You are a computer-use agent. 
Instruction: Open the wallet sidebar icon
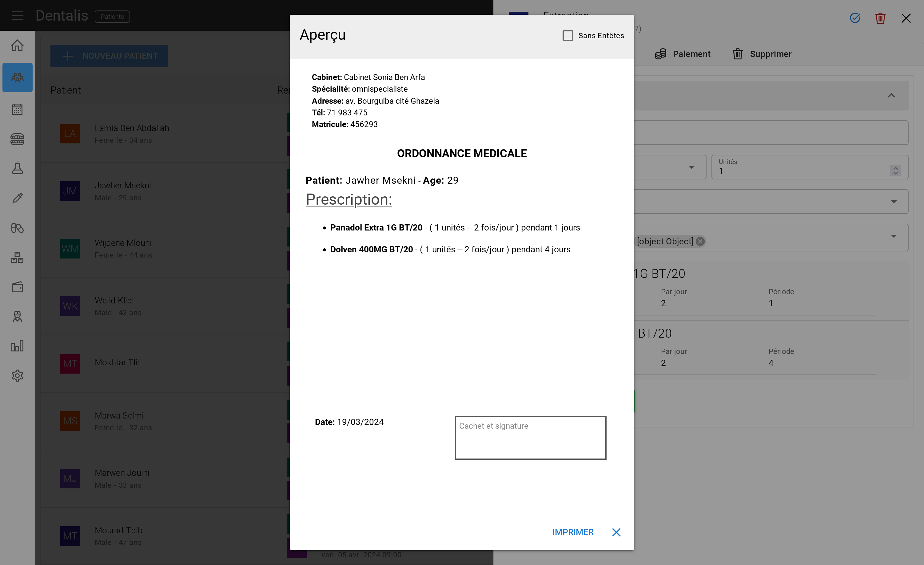click(x=17, y=287)
